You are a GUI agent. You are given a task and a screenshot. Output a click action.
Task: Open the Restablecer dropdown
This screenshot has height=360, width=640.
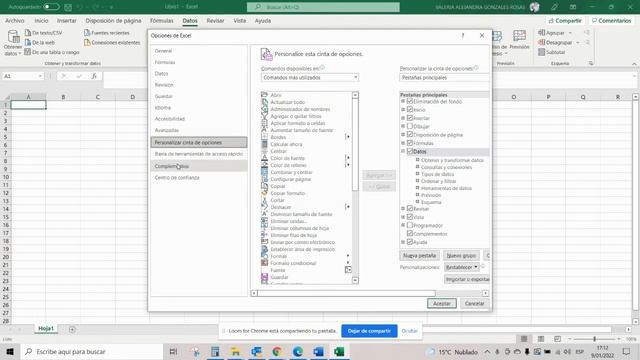(462, 267)
